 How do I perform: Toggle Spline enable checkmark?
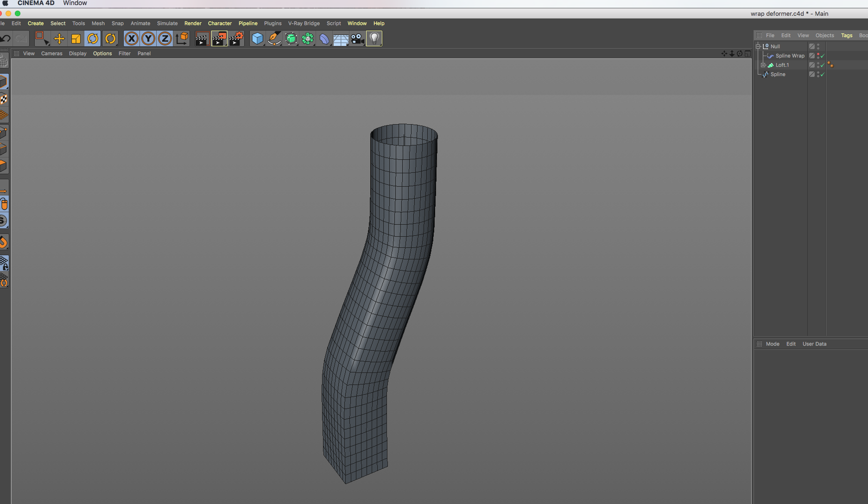823,75
